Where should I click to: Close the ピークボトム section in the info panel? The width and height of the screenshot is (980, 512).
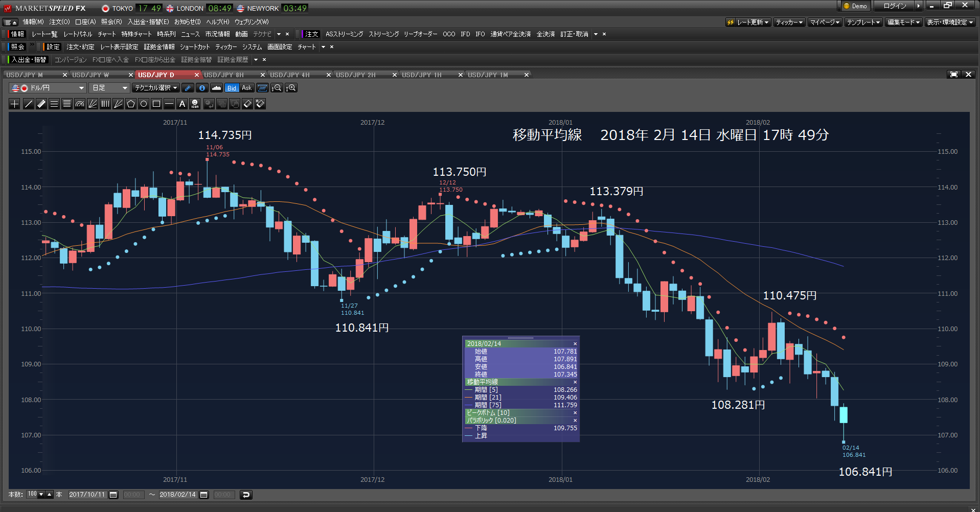tap(575, 413)
